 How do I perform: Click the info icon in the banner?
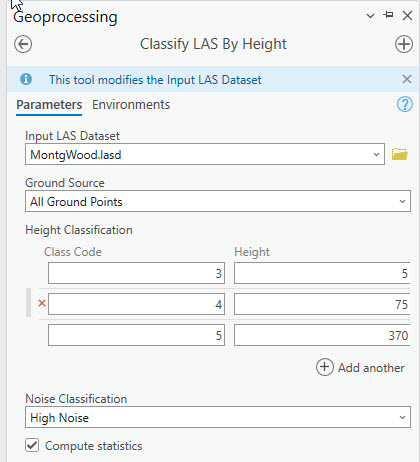[26, 79]
